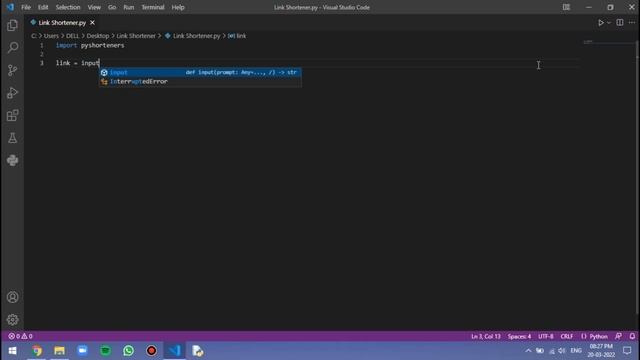Open the File menu

26,7
